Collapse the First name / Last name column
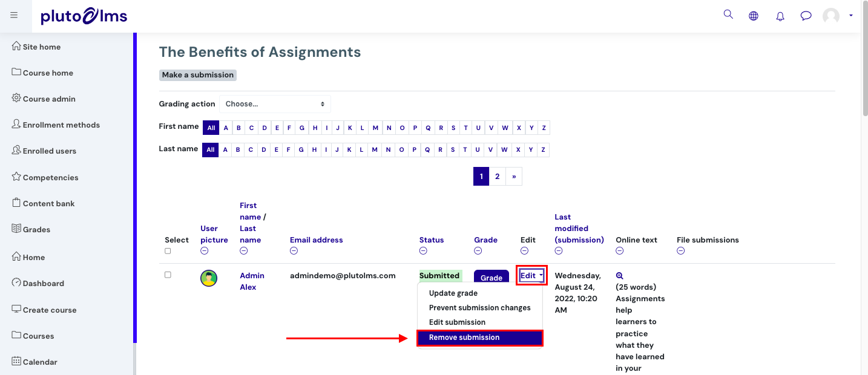The image size is (868, 375). [243, 251]
